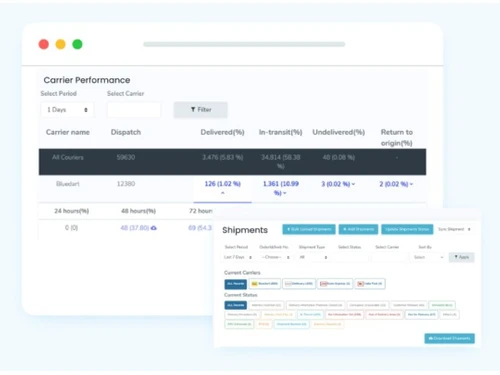
Task: Open the Shipment Type 'All' dropdown
Action: click(313, 257)
